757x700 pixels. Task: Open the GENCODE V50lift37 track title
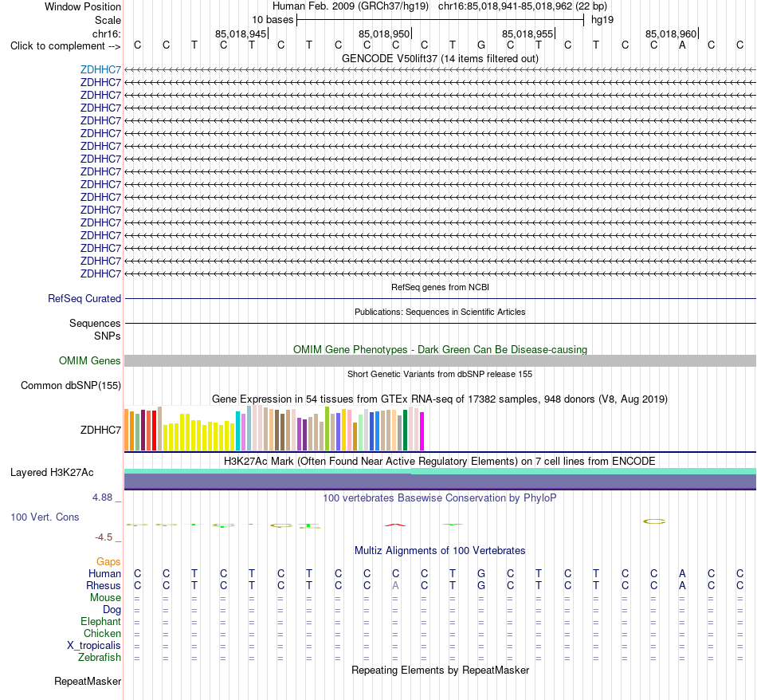pos(440,58)
